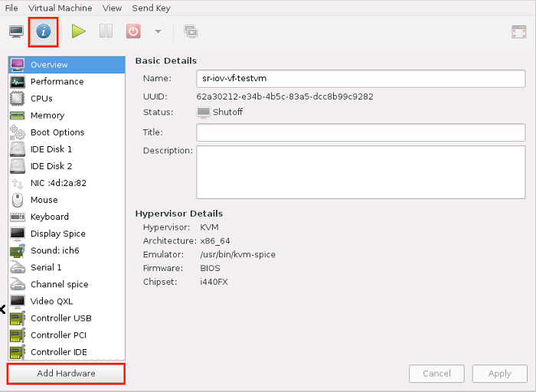The width and height of the screenshot is (536, 392).
Task: Select Serial 1 entry
Action: coord(67,268)
